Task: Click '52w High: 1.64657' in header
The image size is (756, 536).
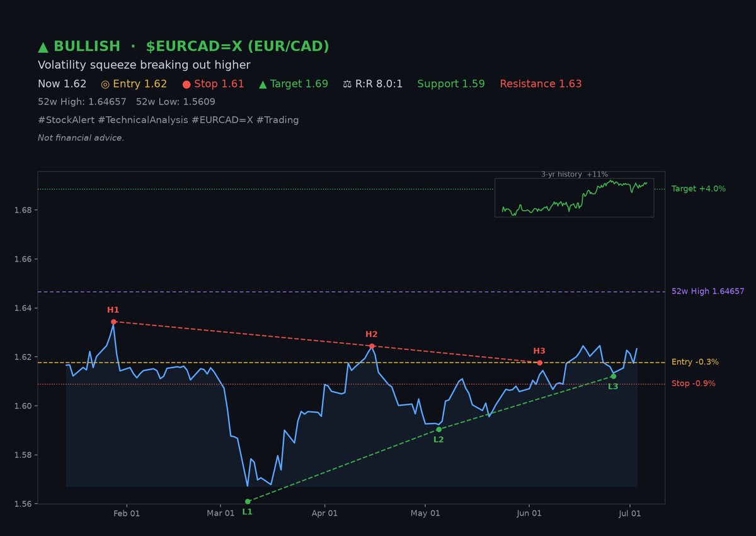Action: click(x=82, y=102)
